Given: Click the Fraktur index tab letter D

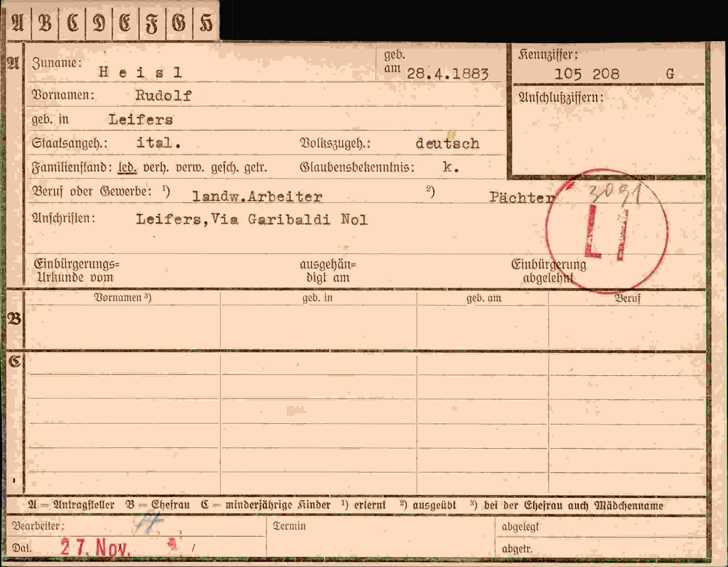Looking at the screenshot, I should (99, 24).
